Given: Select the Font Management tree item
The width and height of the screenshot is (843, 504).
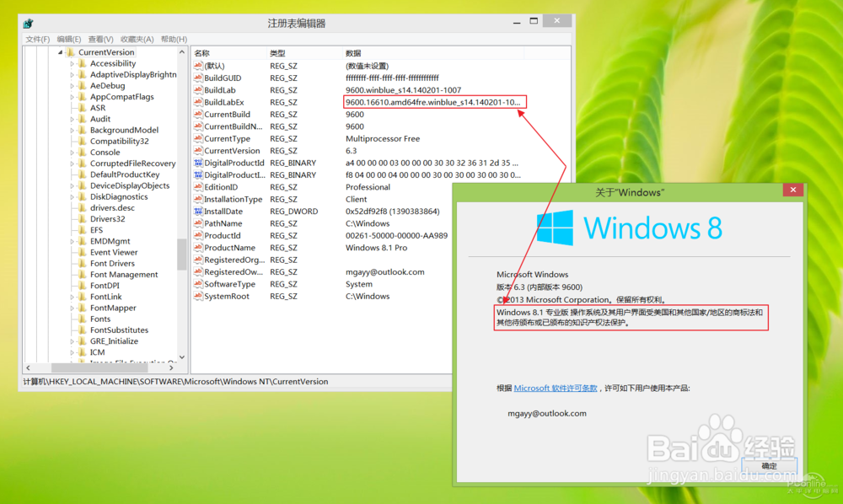Looking at the screenshot, I should click(x=124, y=275).
